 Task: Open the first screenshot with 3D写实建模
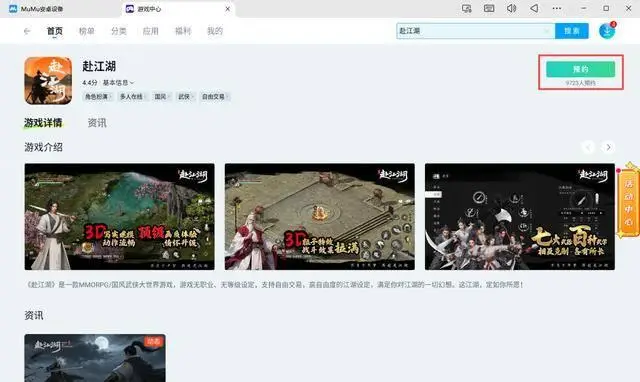click(120, 217)
